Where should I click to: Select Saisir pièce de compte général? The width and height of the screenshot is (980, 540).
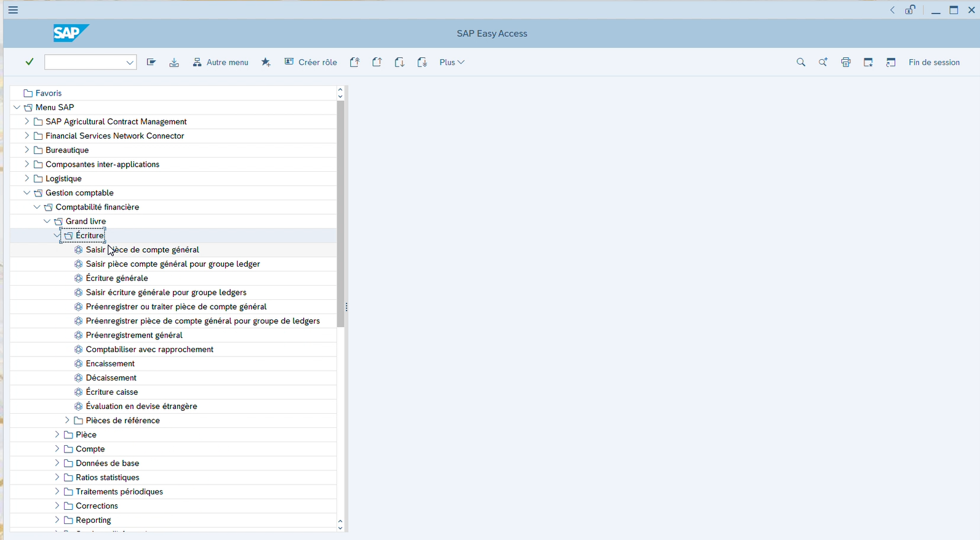[x=142, y=249]
